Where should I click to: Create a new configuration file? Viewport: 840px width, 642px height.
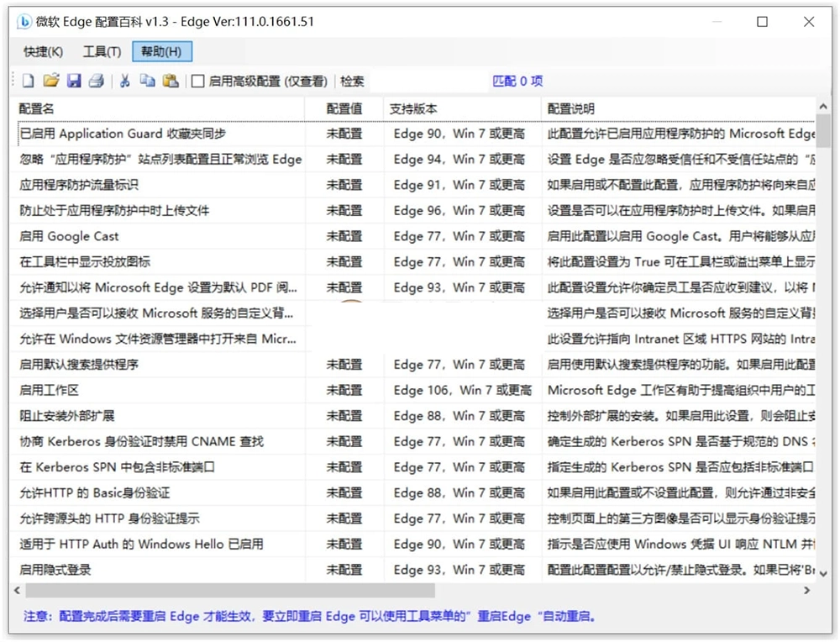(28, 81)
